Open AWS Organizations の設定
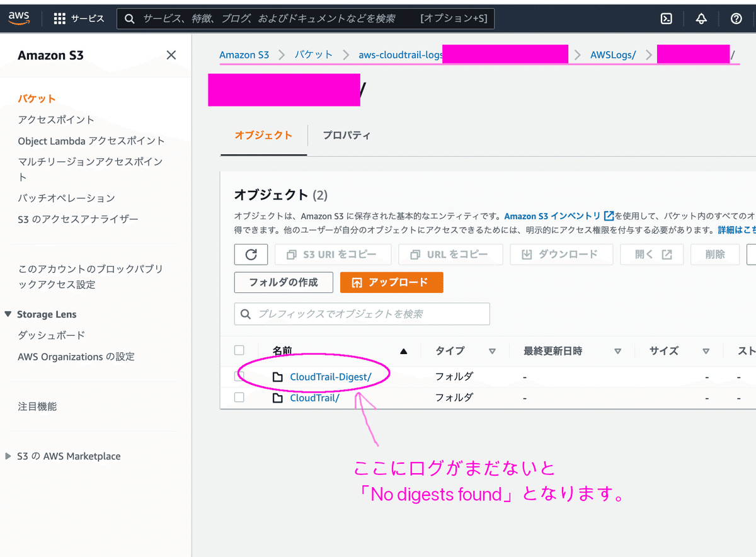The width and height of the screenshot is (756, 557). tap(76, 357)
